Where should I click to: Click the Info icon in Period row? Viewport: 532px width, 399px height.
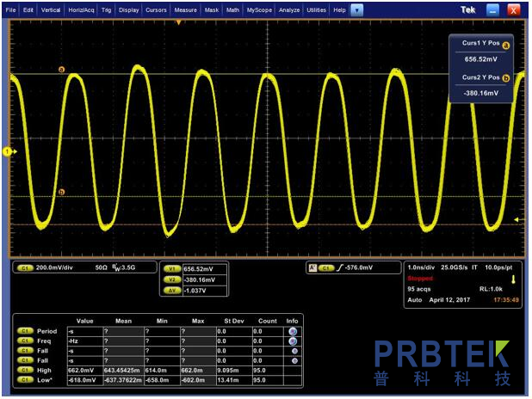[x=293, y=331]
